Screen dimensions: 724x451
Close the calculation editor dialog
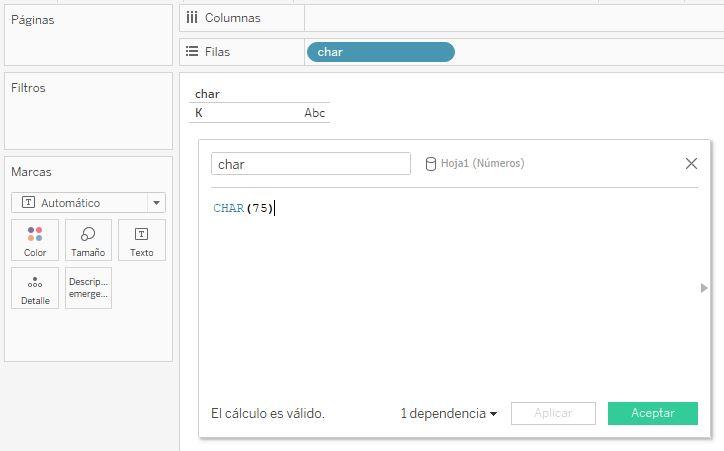(691, 163)
